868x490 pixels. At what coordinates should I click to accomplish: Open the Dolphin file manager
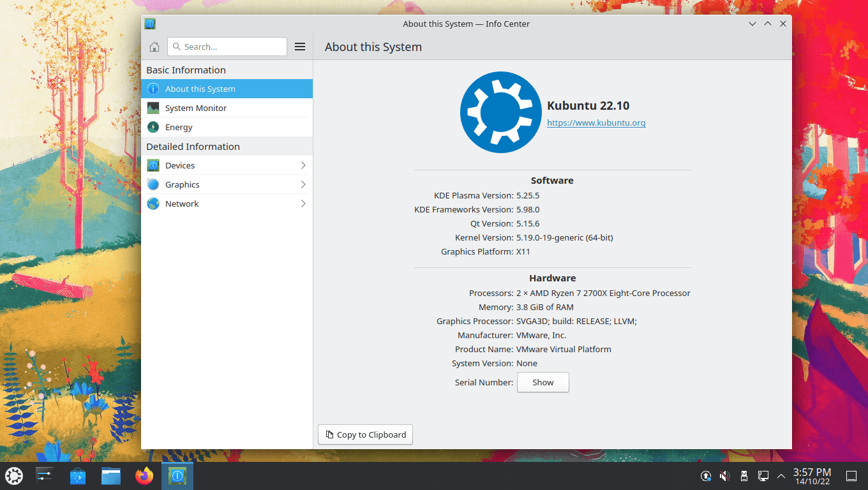[110, 475]
